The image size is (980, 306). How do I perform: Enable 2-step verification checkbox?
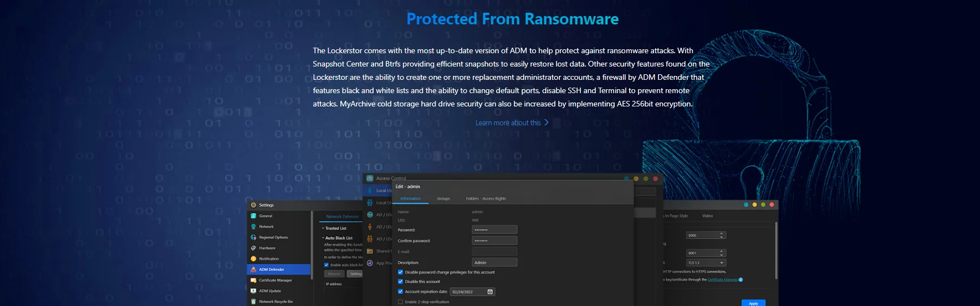400,302
